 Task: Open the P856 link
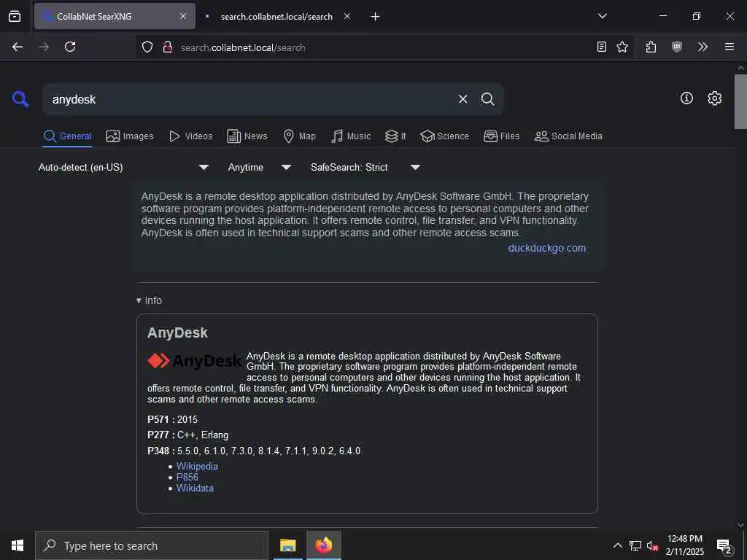point(187,477)
